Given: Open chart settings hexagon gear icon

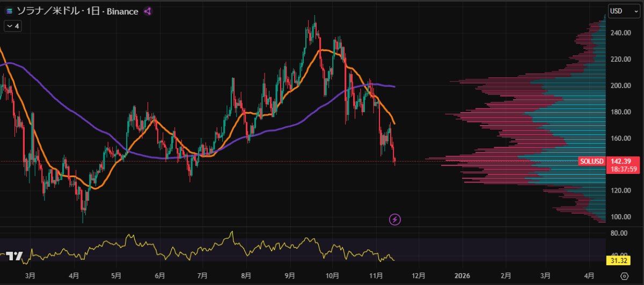Looking at the screenshot, I should coord(624,276).
